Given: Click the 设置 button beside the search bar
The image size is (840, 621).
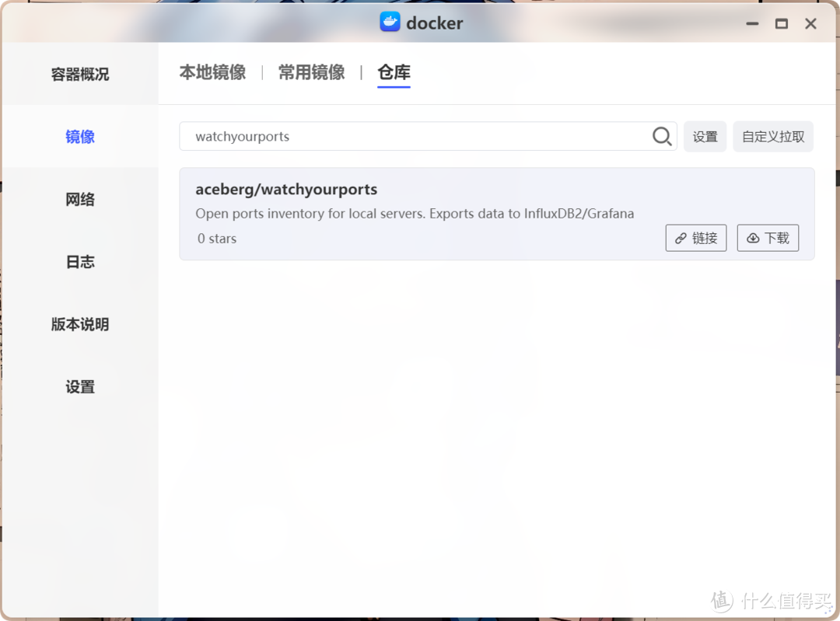Looking at the screenshot, I should point(705,136).
